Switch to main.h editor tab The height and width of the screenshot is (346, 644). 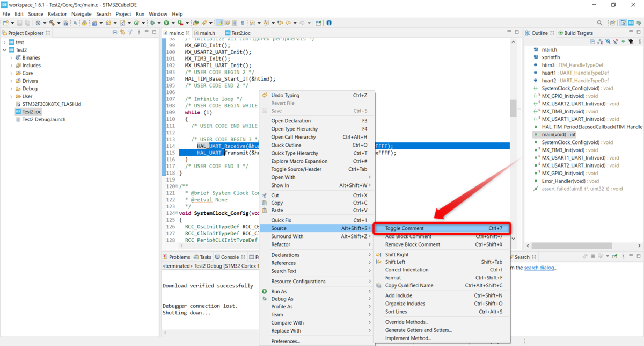(x=204, y=33)
